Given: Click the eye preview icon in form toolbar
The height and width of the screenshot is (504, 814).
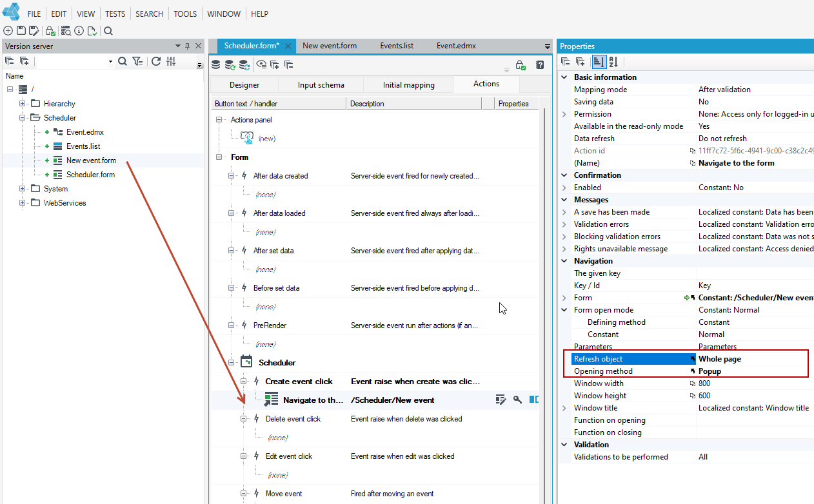Looking at the screenshot, I should tap(261, 64).
